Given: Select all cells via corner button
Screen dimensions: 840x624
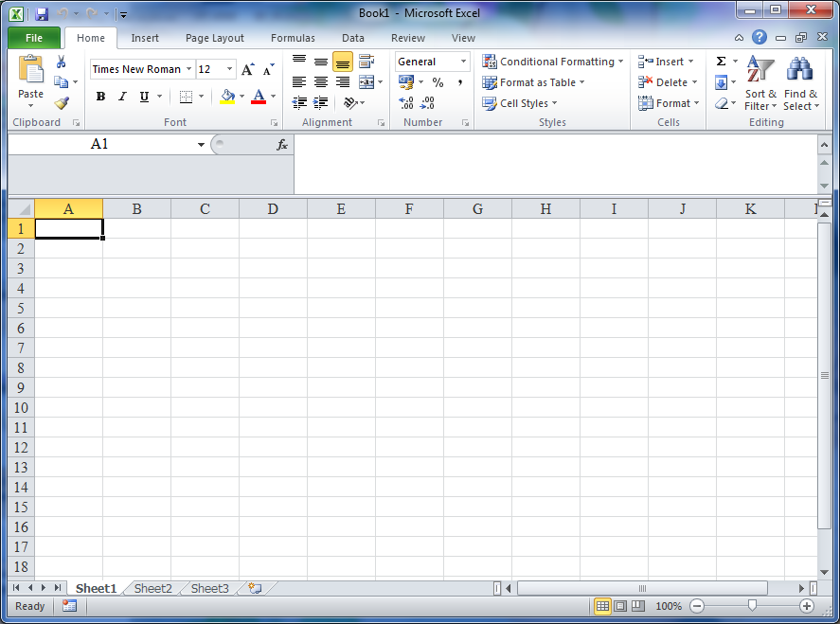Looking at the screenshot, I should point(22,208).
